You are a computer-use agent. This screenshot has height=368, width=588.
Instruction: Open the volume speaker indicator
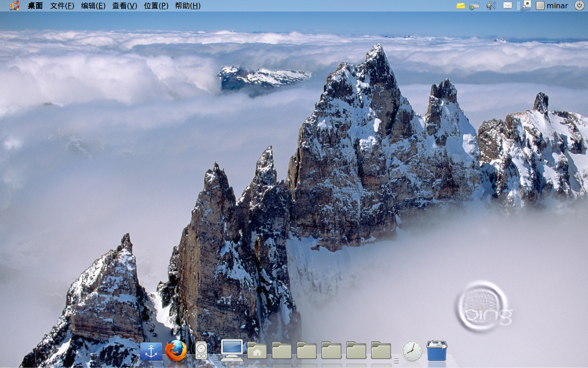point(491,6)
